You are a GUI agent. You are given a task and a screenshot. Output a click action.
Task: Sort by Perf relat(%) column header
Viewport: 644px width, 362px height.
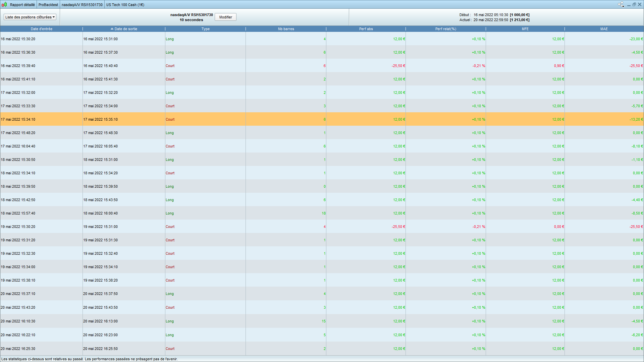point(445,29)
